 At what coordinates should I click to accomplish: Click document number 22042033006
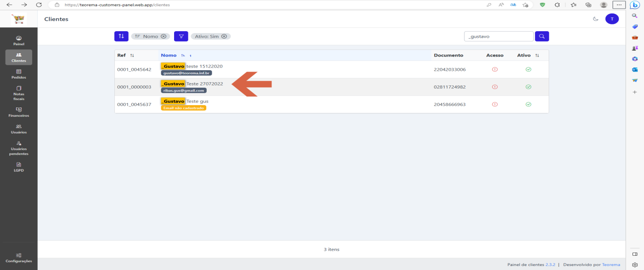(450, 69)
